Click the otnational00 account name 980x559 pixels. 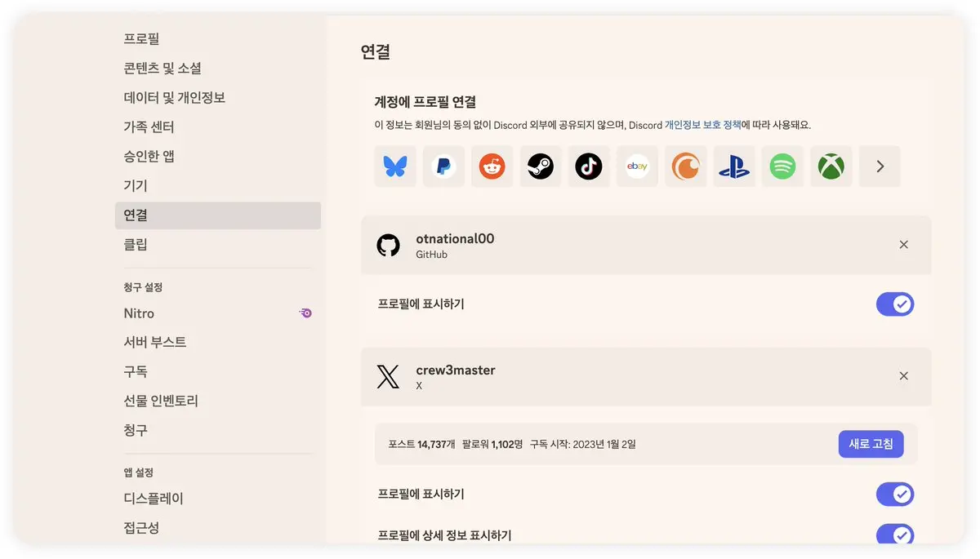pos(455,238)
